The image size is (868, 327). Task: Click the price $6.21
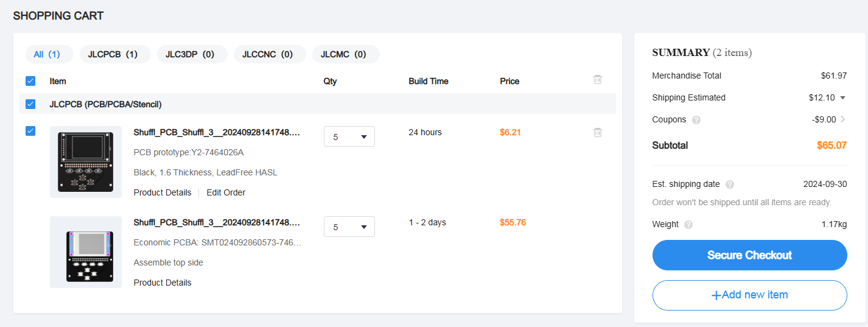510,132
